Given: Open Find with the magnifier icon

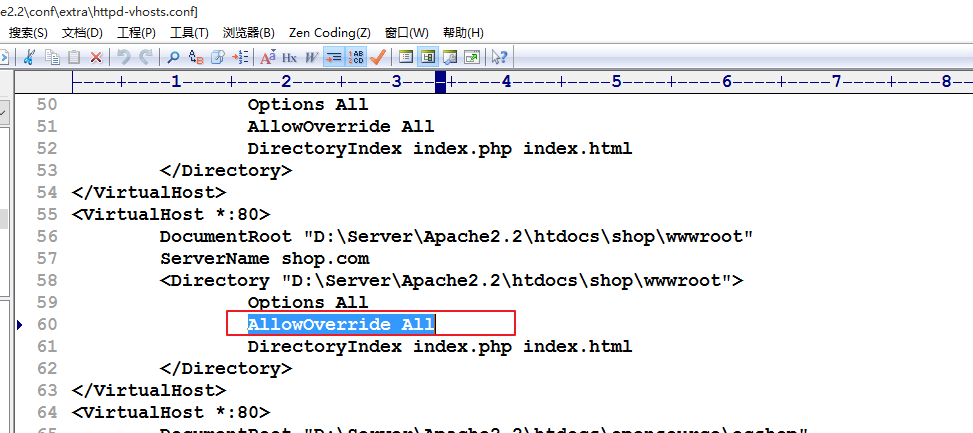Looking at the screenshot, I should [x=173, y=57].
